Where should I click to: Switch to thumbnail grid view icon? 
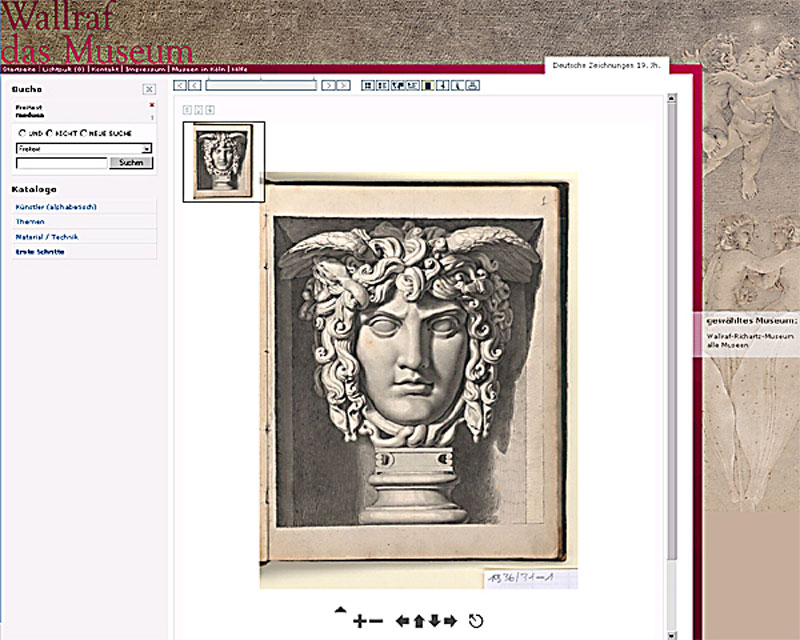tap(367, 85)
